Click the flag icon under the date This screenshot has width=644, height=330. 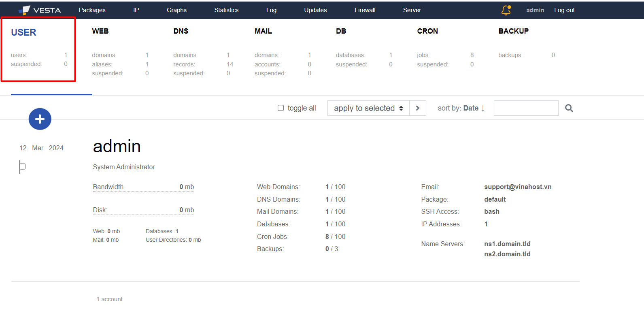tap(22, 166)
